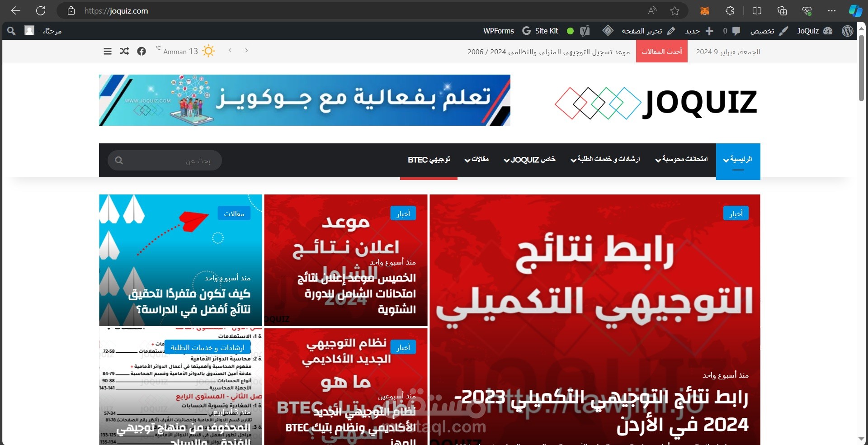Open the Collections icon in the browser toolbar
The height and width of the screenshot is (445, 868).
782,11
